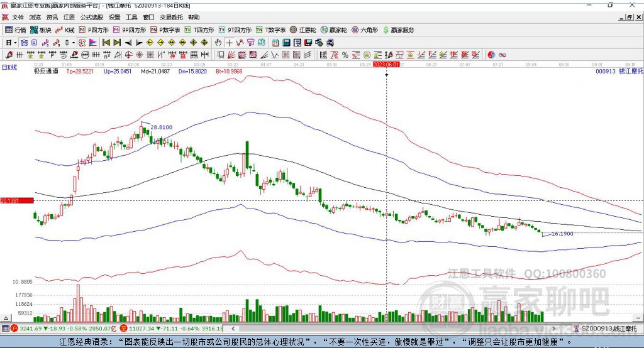Open the 行情 market quotes view

pyautogui.click(x=15, y=30)
